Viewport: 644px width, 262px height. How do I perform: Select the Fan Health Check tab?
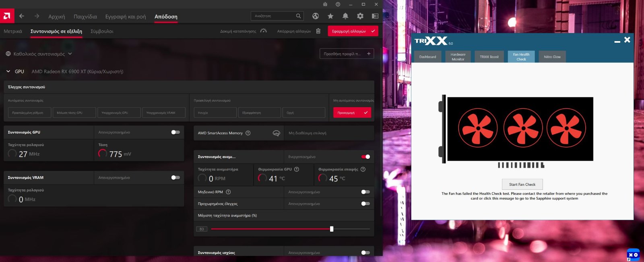tap(521, 57)
